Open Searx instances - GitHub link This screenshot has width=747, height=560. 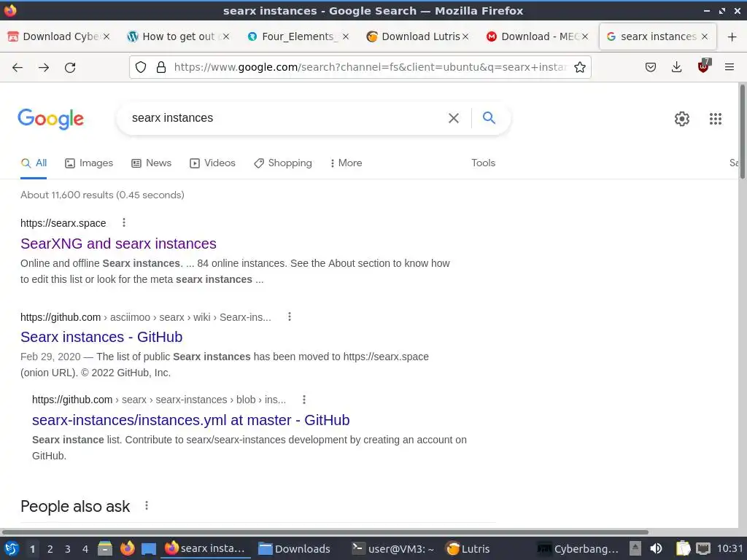point(101,337)
